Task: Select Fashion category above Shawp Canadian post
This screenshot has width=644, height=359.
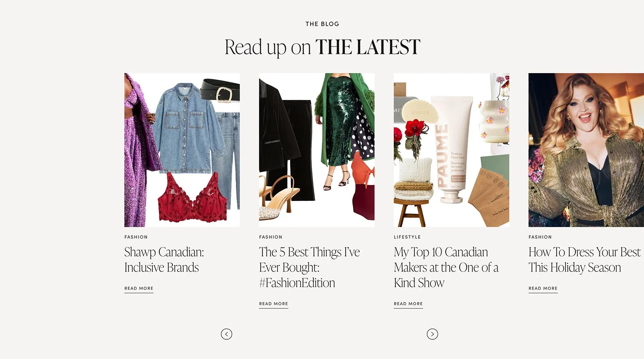Action: [x=136, y=237]
